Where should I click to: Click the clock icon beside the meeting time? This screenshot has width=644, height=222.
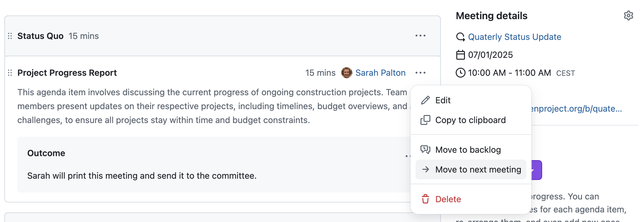pyautogui.click(x=461, y=73)
